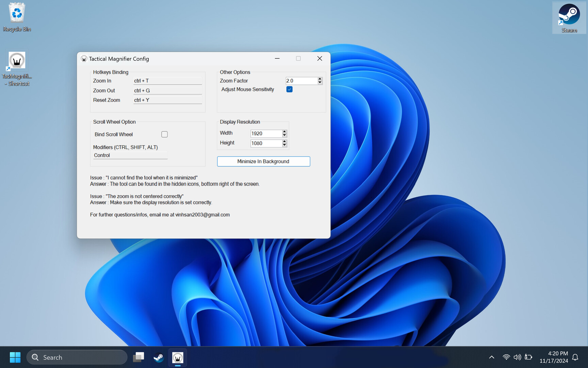Enable the Bind Scroll Wheel checkbox
Image resolution: width=588 pixels, height=368 pixels.
coord(164,134)
